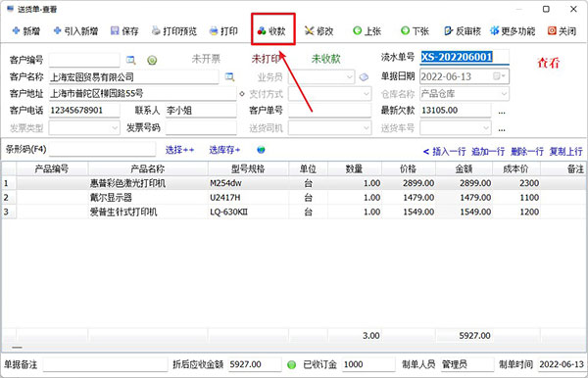Viewport: 588px width, 378px height.
Task: Click ellipsis button next to 送货车号
Action: (502, 128)
